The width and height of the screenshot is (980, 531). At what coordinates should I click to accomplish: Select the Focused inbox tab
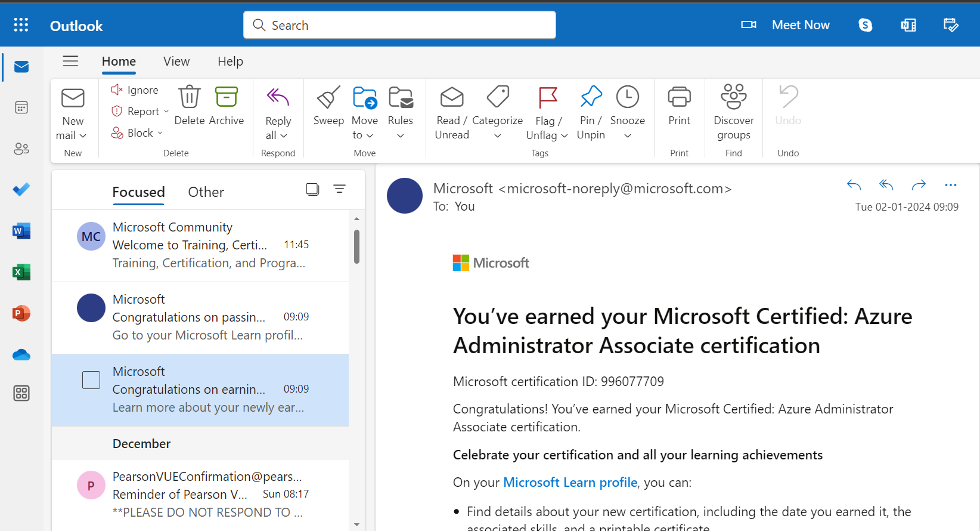click(138, 192)
